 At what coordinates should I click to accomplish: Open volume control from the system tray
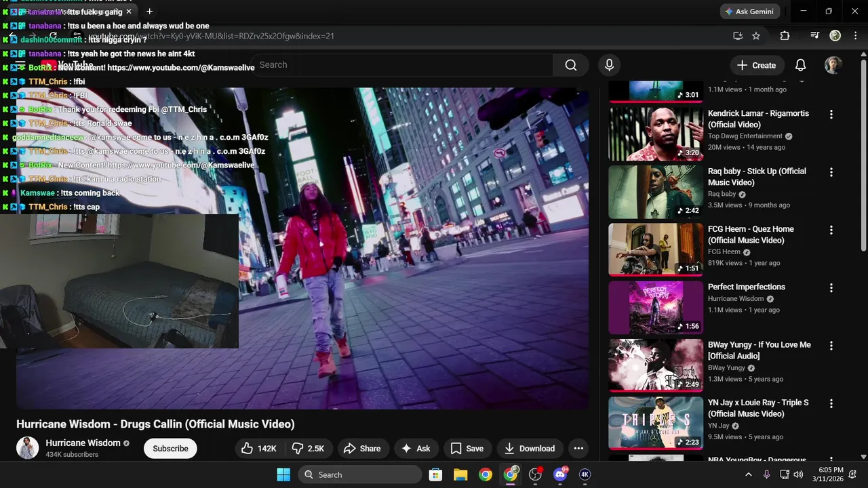point(798,474)
